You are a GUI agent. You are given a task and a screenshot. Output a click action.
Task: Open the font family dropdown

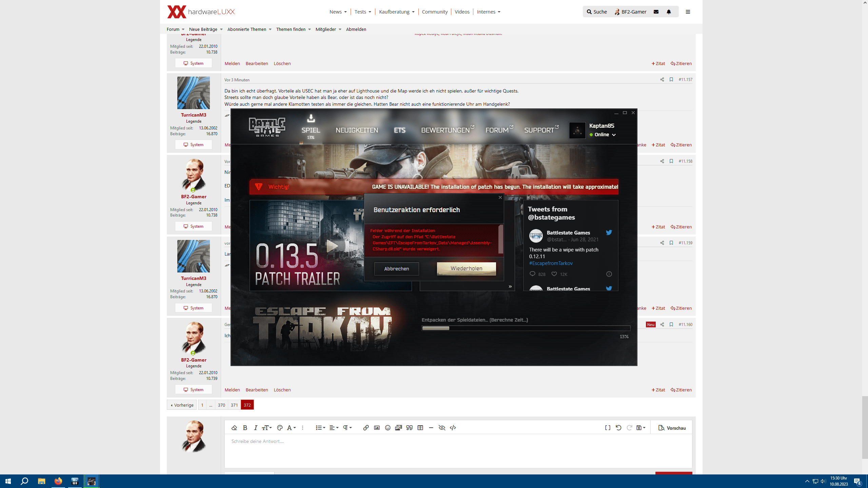coord(291,428)
